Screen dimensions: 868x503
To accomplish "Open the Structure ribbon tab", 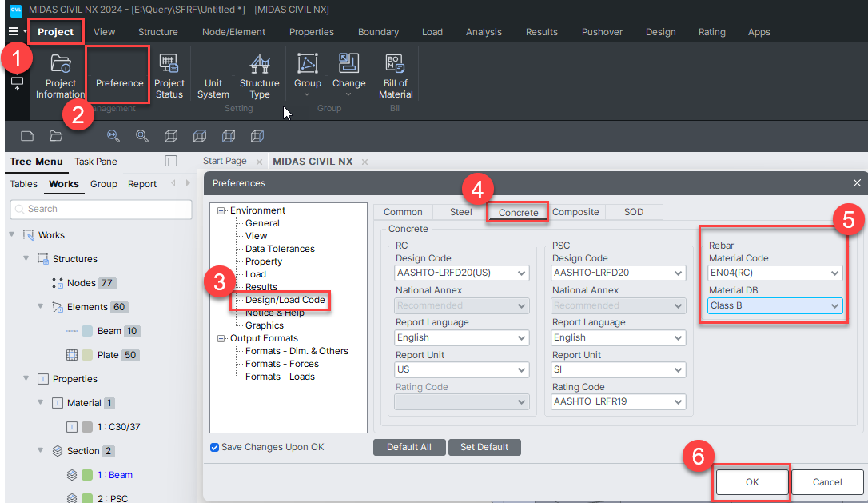I will (x=157, y=32).
